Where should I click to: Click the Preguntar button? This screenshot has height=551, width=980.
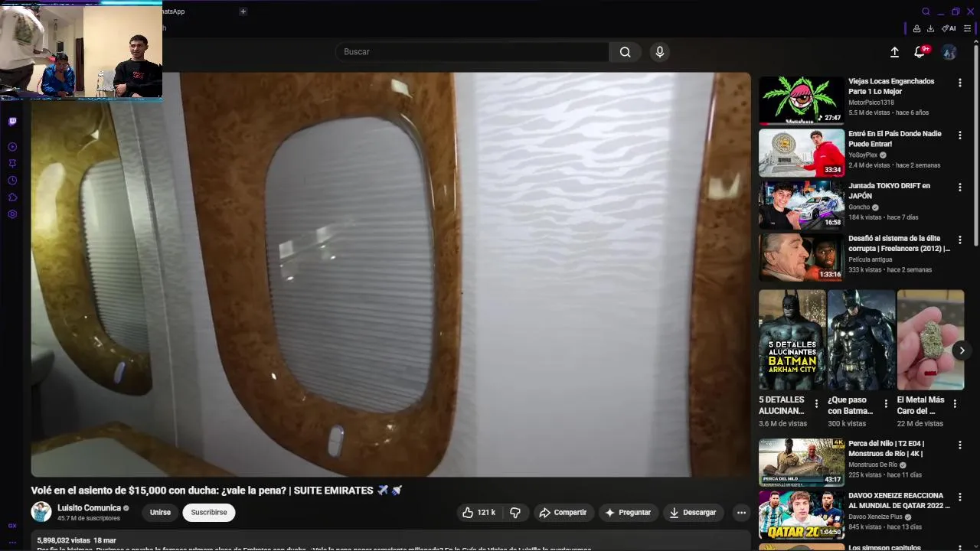628,513
